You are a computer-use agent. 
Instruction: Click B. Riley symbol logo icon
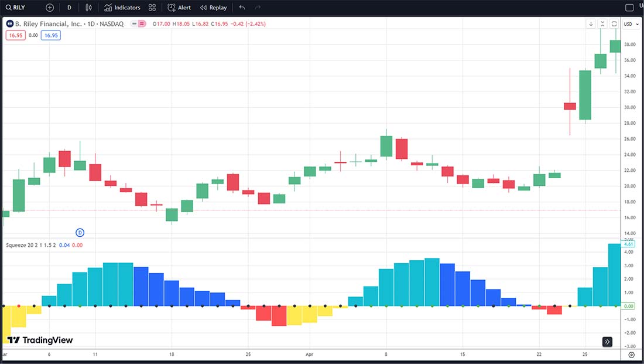(10, 24)
